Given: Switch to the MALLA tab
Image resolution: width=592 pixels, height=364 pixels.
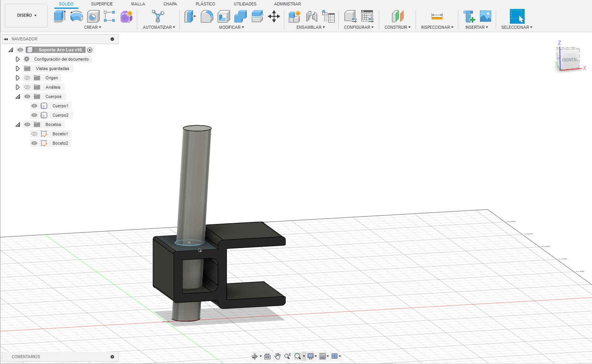Looking at the screenshot, I should [x=138, y=4].
